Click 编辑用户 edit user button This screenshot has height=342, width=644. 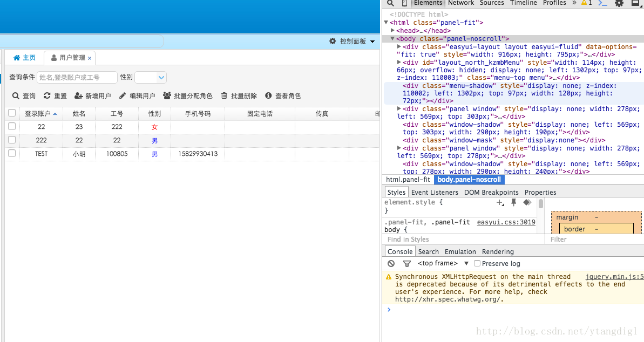(x=137, y=95)
